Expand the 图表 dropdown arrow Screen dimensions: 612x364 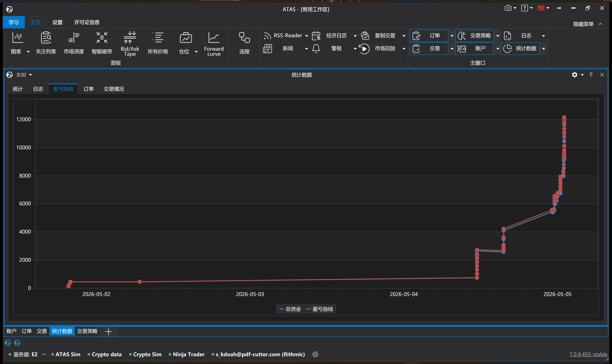[x=28, y=52]
